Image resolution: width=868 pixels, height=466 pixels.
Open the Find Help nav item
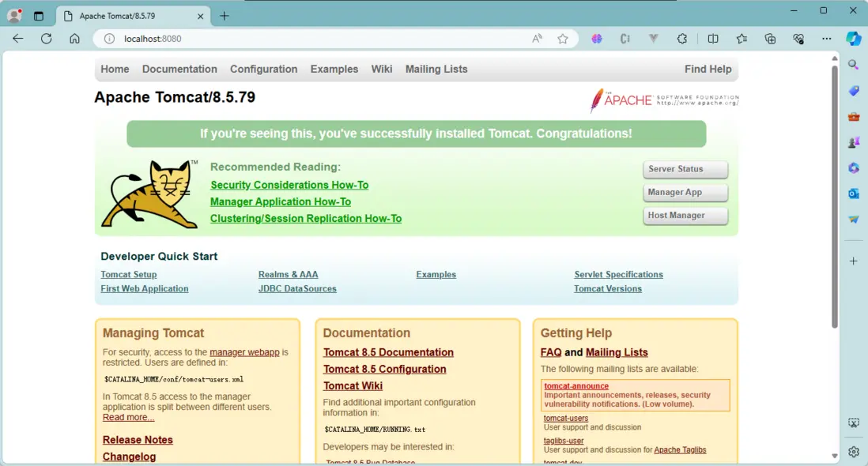[708, 69]
